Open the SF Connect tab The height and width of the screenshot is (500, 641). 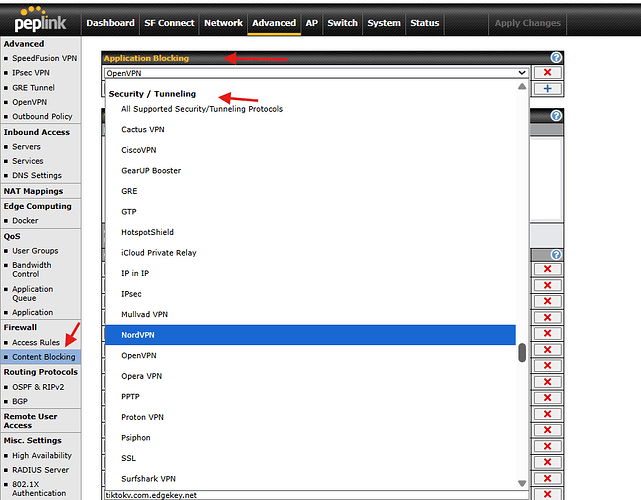coord(169,23)
